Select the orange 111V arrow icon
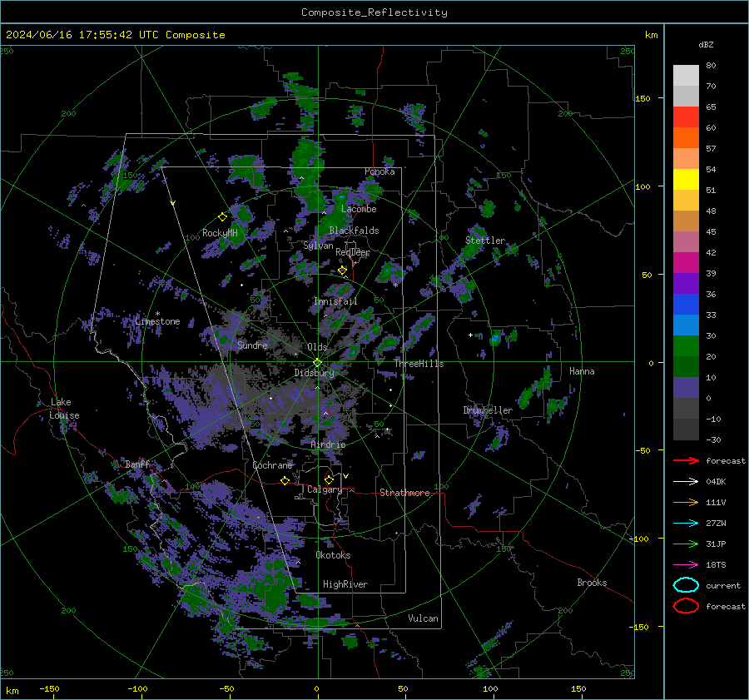 (686, 502)
